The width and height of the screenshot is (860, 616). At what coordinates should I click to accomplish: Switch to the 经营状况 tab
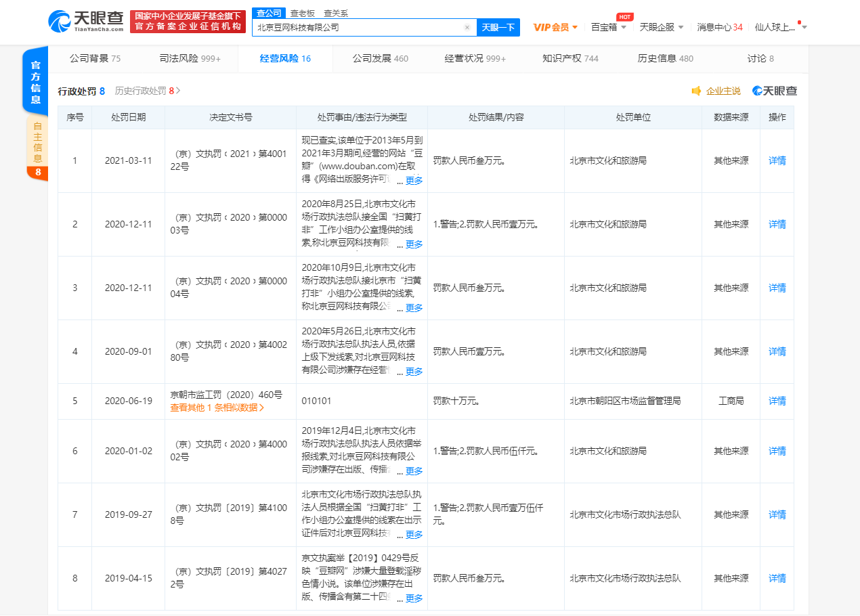click(475, 59)
